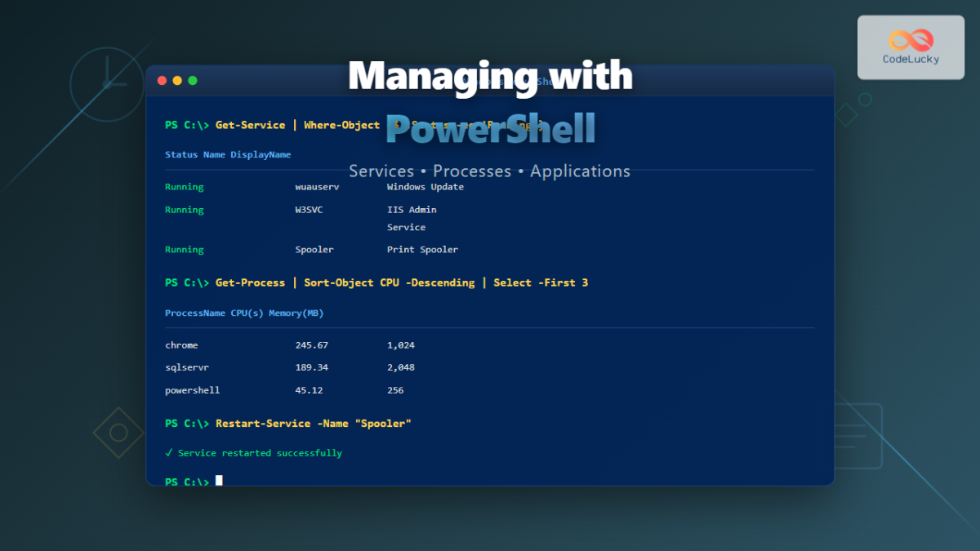Click the diamond outline icon bottom left
Viewport: 980px width, 551px height.
click(x=117, y=433)
